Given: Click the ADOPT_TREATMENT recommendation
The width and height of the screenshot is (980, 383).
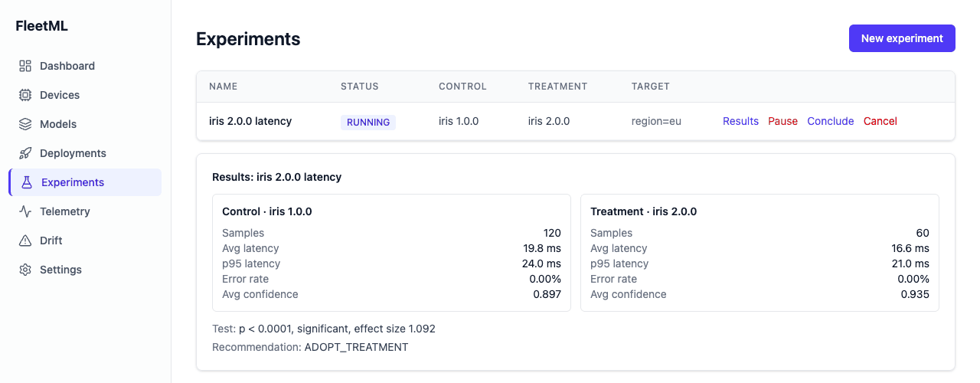Looking at the screenshot, I should pyautogui.click(x=356, y=347).
